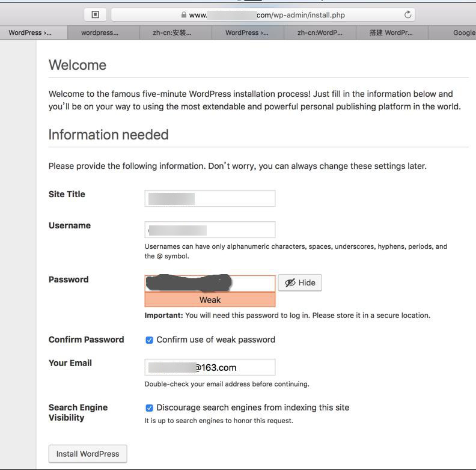The image size is (476, 470).
Task: Click the "Search Engine Visibility" label
Action: point(78,413)
